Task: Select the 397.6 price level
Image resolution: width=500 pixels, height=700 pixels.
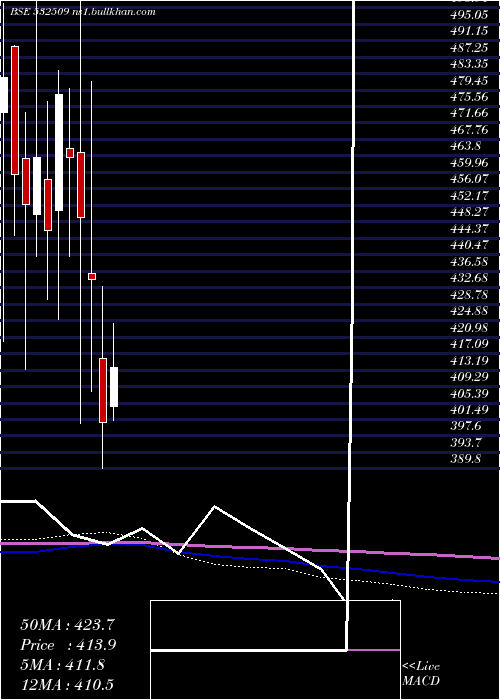Action: pyautogui.click(x=466, y=426)
